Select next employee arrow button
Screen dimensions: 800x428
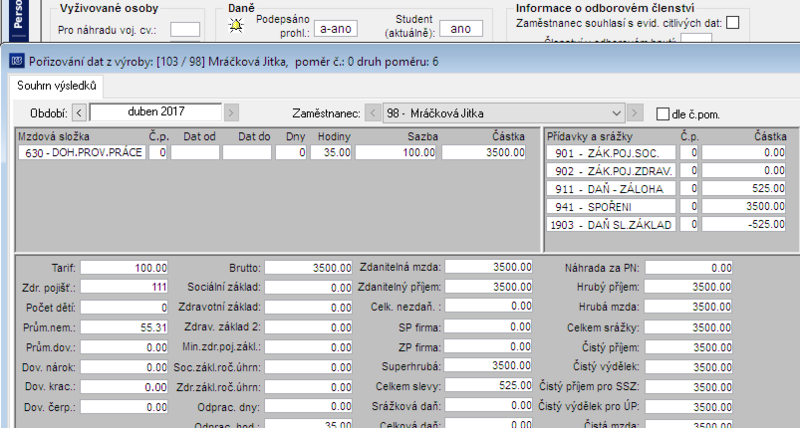(x=635, y=113)
